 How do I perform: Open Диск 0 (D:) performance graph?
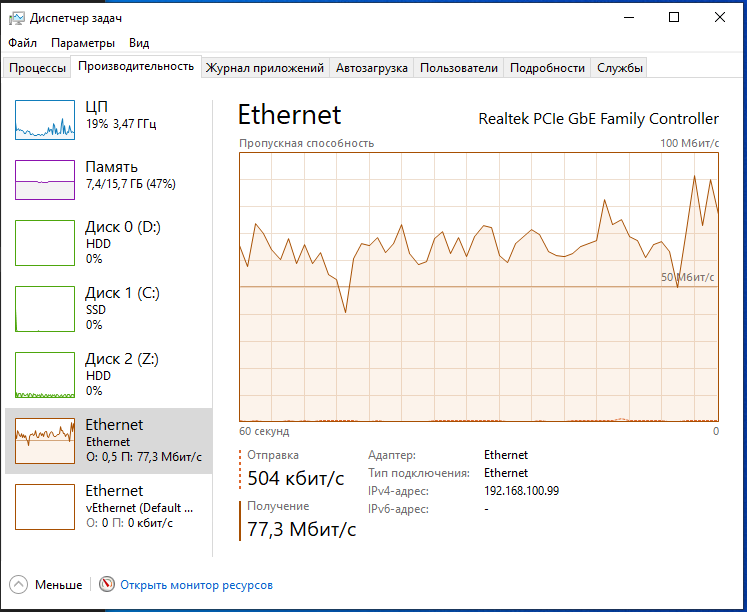(x=45, y=243)
